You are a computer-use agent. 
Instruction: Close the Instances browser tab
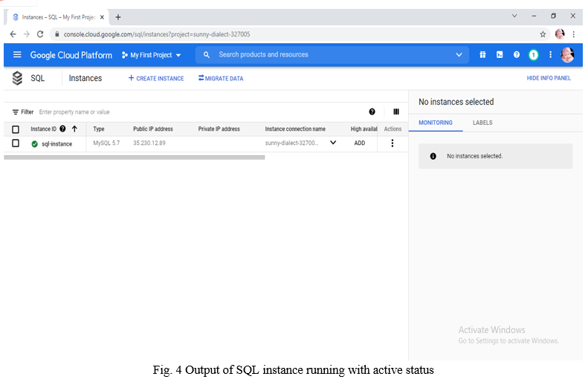pyautogui.click(x=102, y=17)
